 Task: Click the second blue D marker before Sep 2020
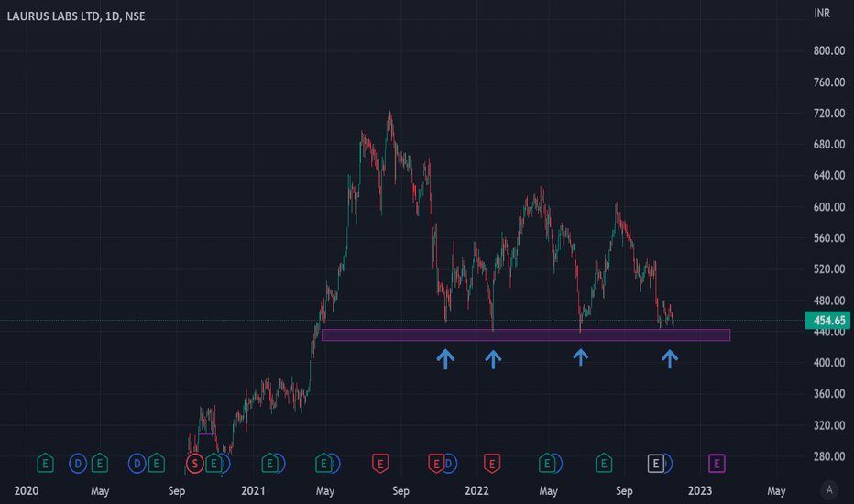[137, 464]
